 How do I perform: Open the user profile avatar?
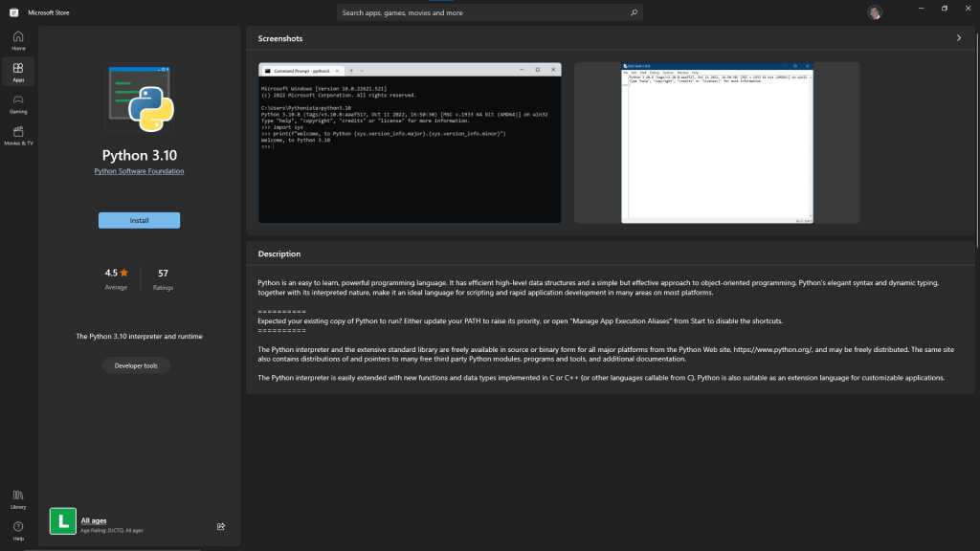pyautogui.click(x=874, y=11)
